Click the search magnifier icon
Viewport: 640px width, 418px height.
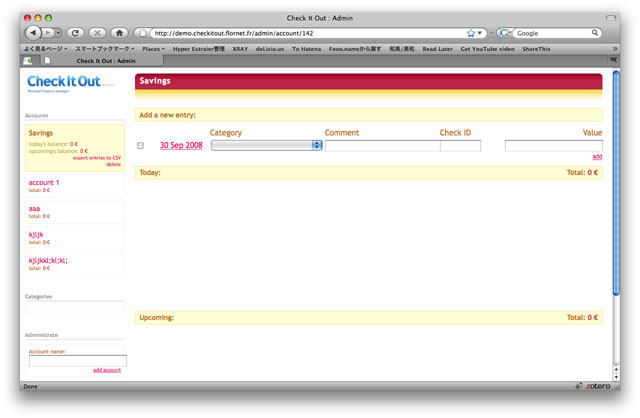coord(595,33)
